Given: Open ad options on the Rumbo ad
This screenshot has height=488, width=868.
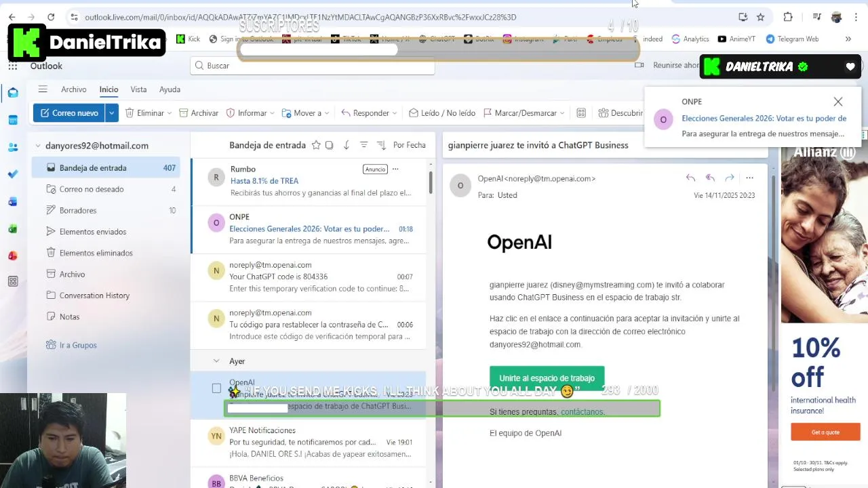Looking at the screenshot, I should pos(395,169).
